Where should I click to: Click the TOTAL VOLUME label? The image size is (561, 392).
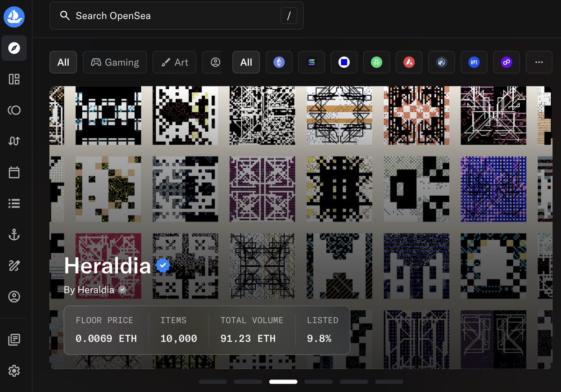252,320
